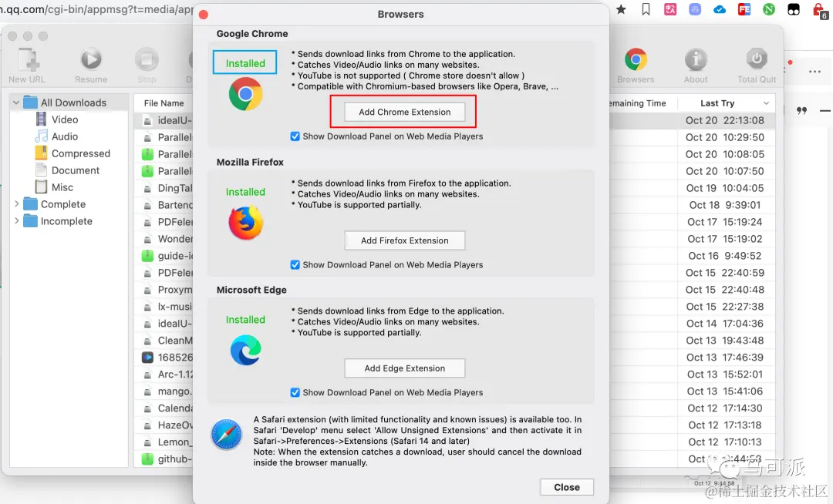Click the pink translate extension icon
The image size is (833, 504).
pos(670,9)
